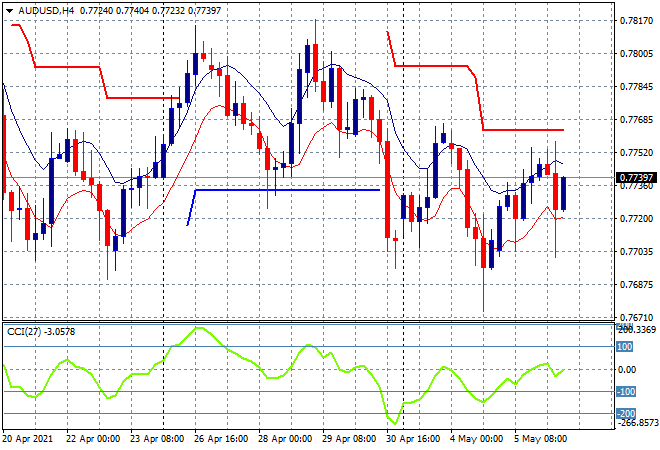Click the 23 Apr 08:00 time label
Image resolution: width=660 pixels, height=450 pixels.
point(157,439)
